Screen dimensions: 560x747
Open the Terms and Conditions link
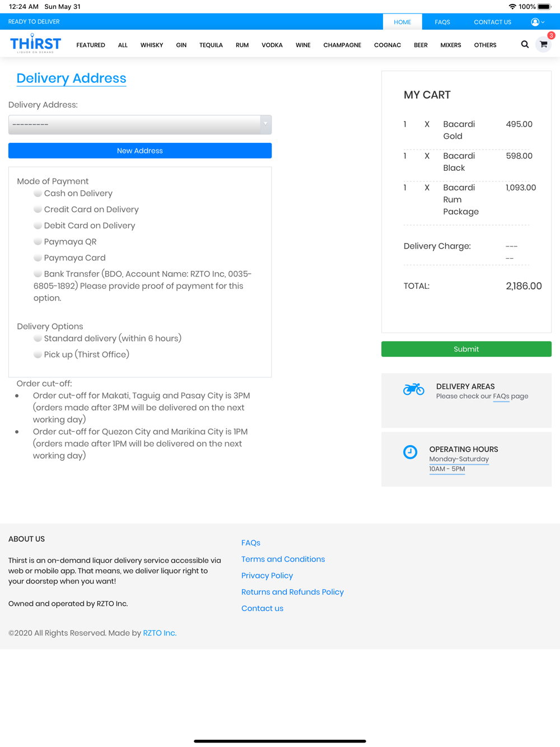pos(283,559)
